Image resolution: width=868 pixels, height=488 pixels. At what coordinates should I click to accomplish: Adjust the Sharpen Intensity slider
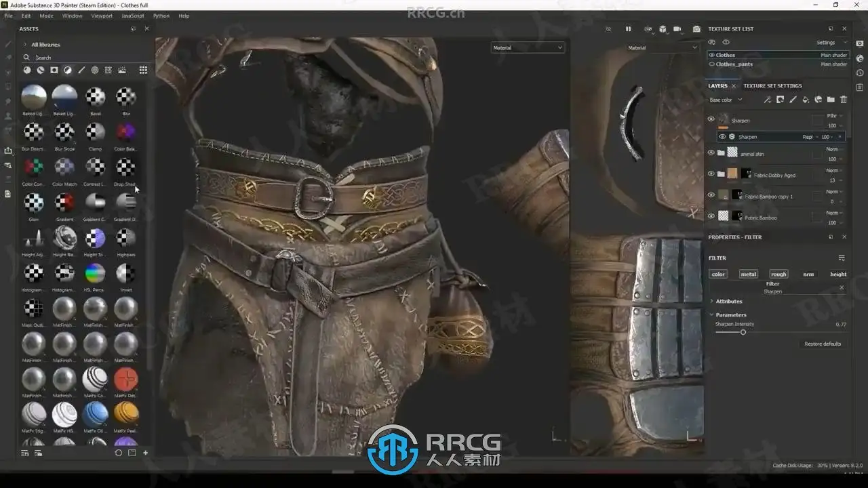[743, 332]
